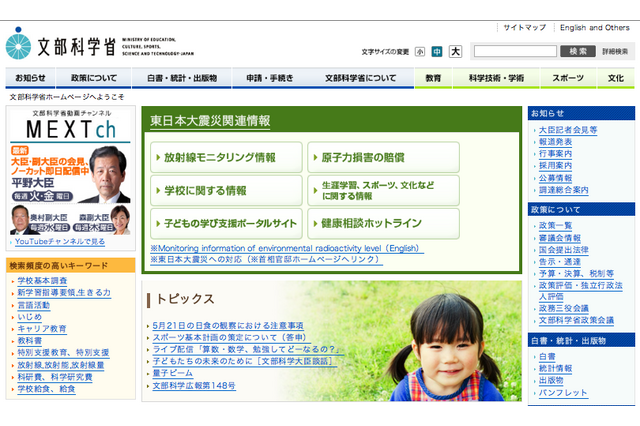Open sidebar link 政務三役会議
Screen dimensions: 640x426
564,308
